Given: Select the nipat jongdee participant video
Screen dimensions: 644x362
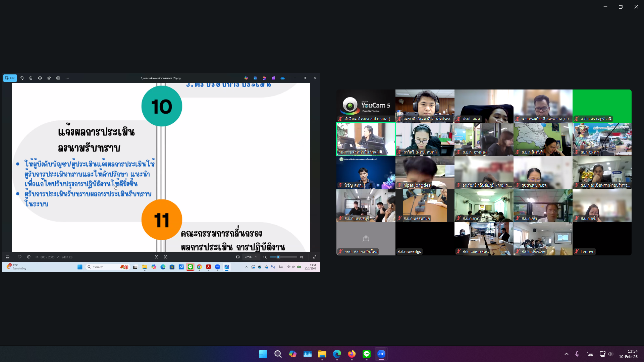Looking at the screenshot, I should click(425, 172).
